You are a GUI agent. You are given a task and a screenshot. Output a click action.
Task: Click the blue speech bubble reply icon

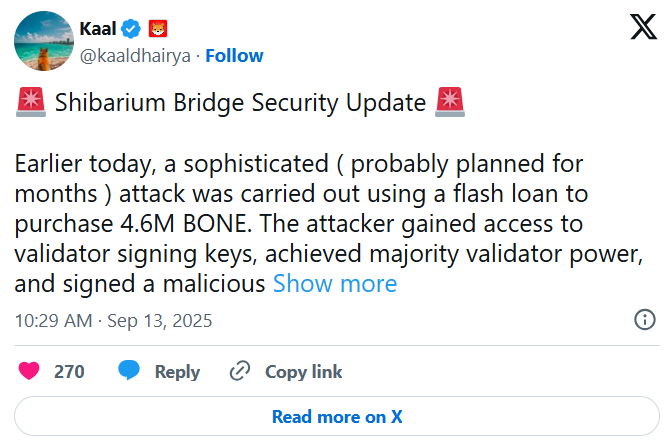click(129, 371)
